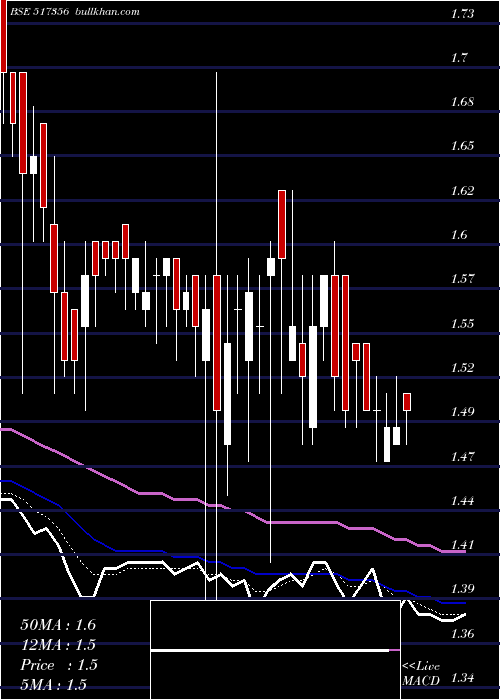This screenshot has width=500, height=700.
Task: Click the 1.41 price axis label
Action: pyautogui.click(x=462, y=545)
